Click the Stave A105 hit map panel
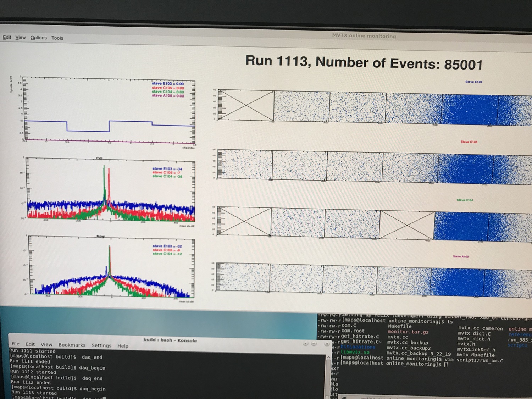This screenshot has height=399, width=532. (374, 279)
